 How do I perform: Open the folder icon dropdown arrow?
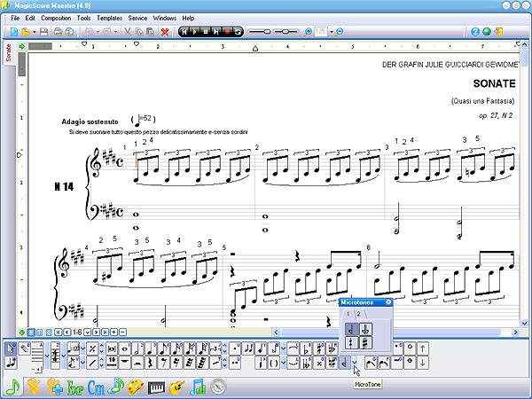click(35, 32)
